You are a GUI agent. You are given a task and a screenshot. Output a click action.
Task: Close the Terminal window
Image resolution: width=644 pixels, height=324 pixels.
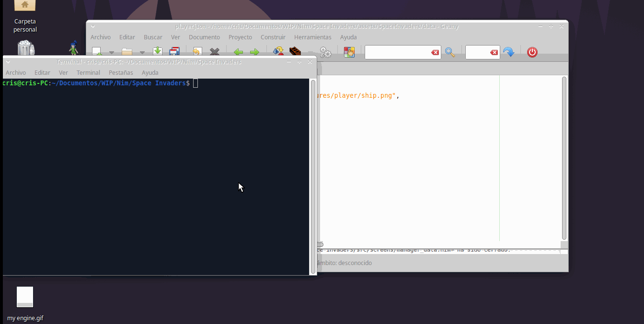(310, 62)
